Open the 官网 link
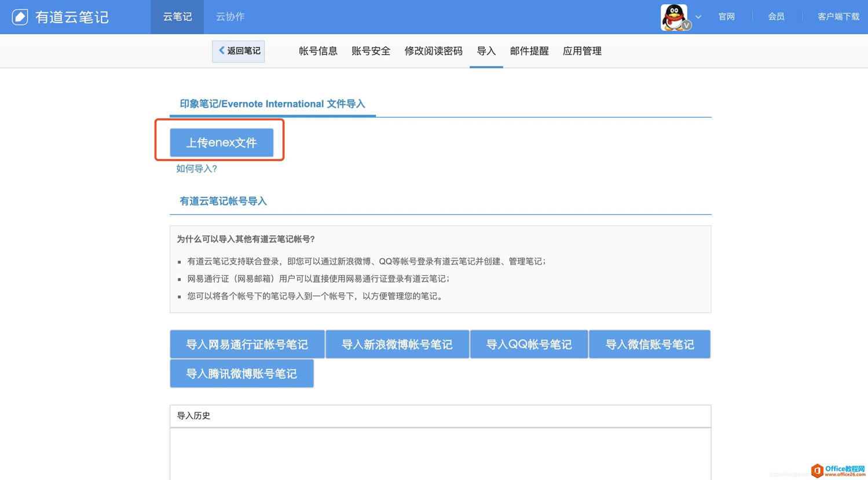This screenshot has width=868, height=480. (x=727, y=17)
